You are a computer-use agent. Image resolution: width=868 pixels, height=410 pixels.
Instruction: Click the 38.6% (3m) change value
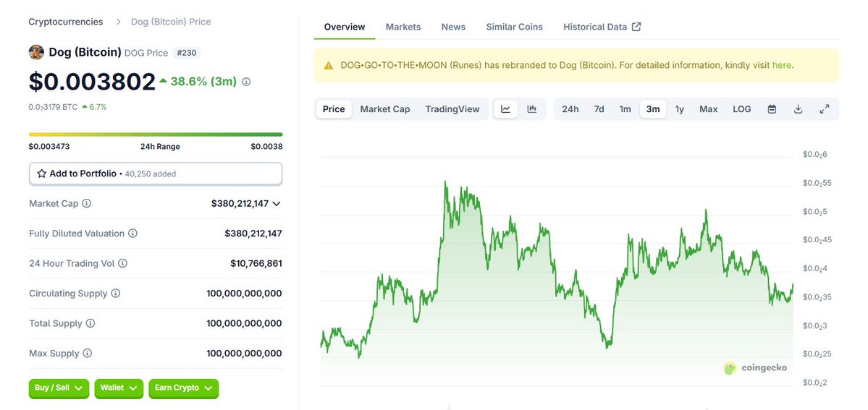203,82
